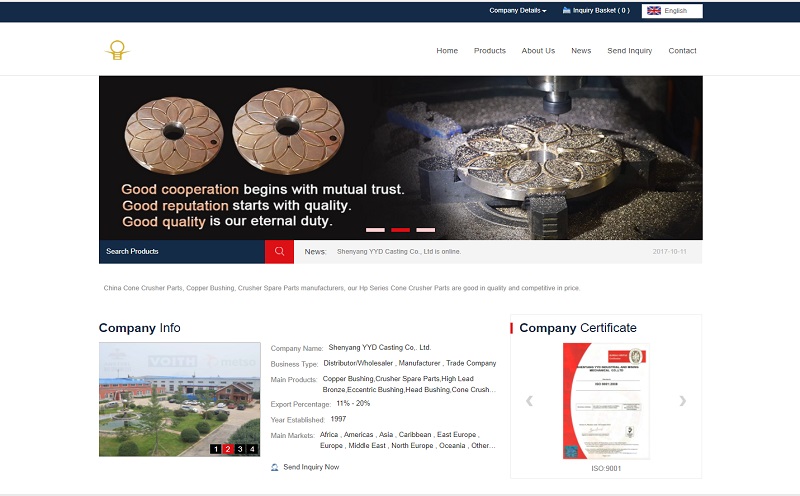
Task: Select company photo number 3
Action: [x=240, y=449]
